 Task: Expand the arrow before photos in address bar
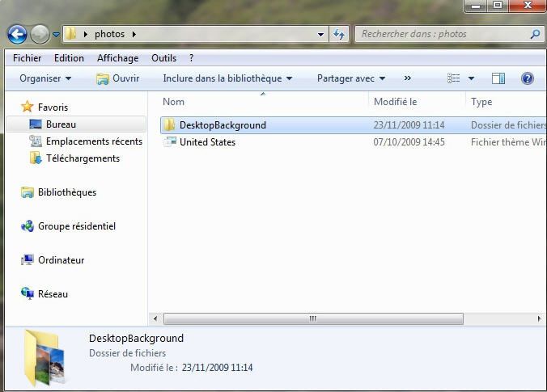pos(86,34)
